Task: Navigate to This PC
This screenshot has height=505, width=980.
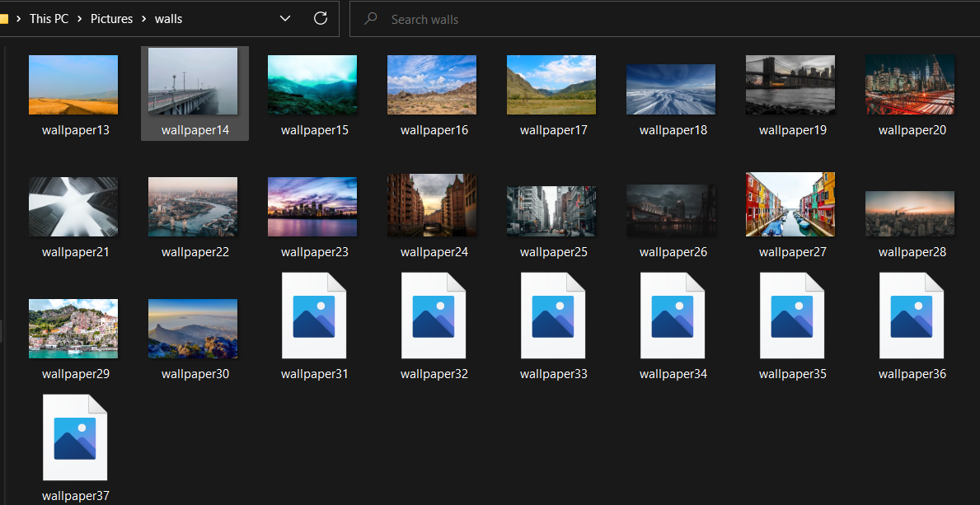Action: coord(49,18)
